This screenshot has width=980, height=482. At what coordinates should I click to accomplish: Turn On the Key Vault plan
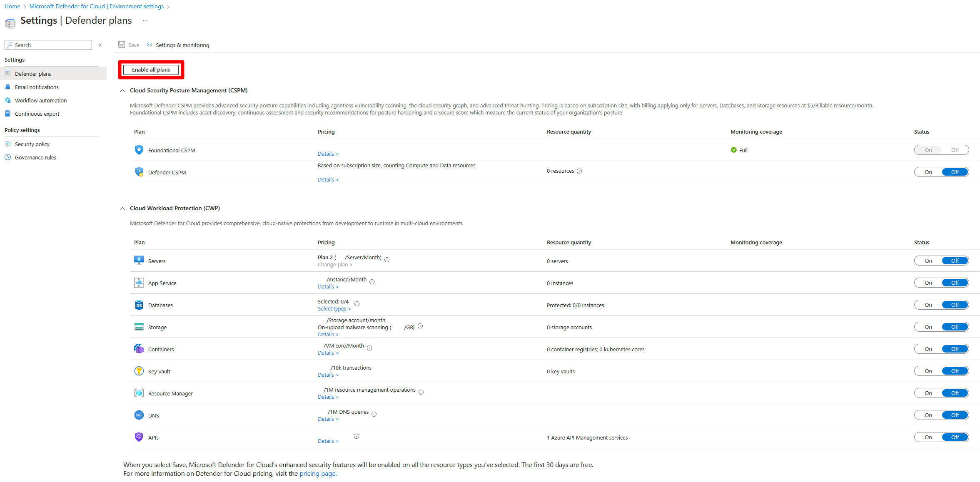[928, 371]
